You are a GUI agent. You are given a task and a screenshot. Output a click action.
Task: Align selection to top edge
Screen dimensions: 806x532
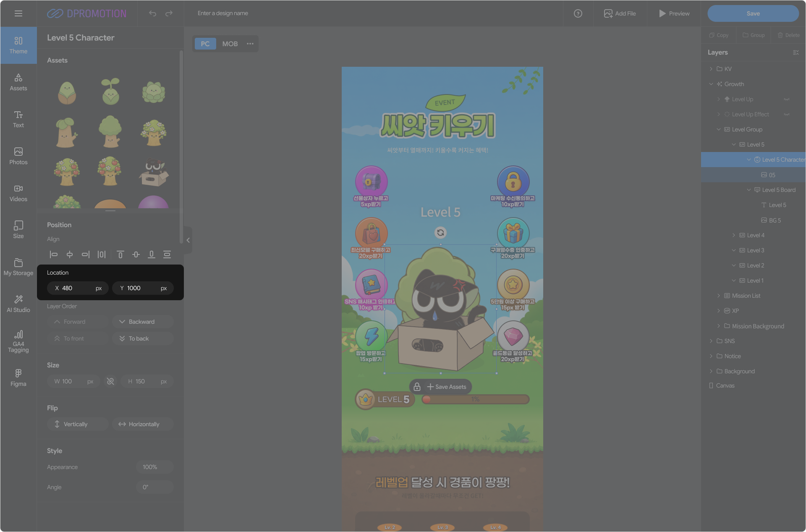click(120, 254)
